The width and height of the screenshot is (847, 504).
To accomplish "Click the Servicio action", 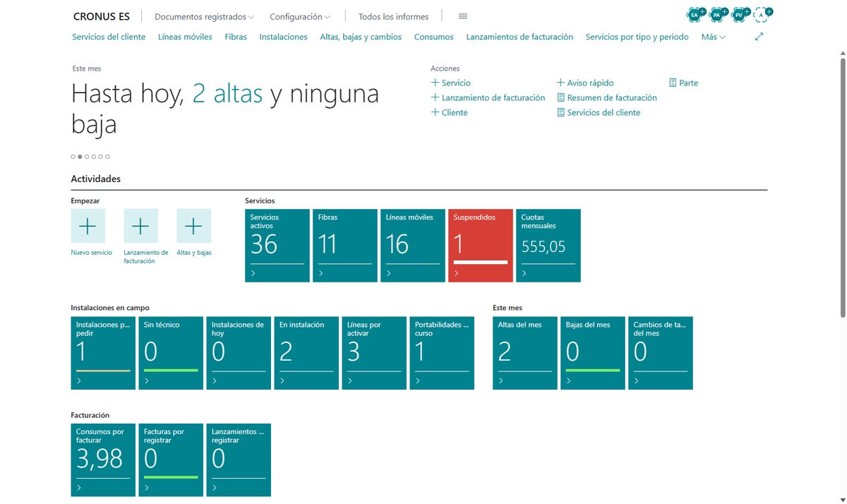I will 451,83.
